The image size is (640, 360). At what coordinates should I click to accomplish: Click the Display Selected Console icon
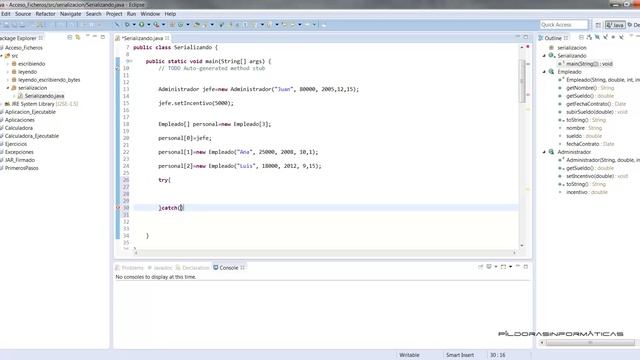pyautogui.click(x=489, y=267)
